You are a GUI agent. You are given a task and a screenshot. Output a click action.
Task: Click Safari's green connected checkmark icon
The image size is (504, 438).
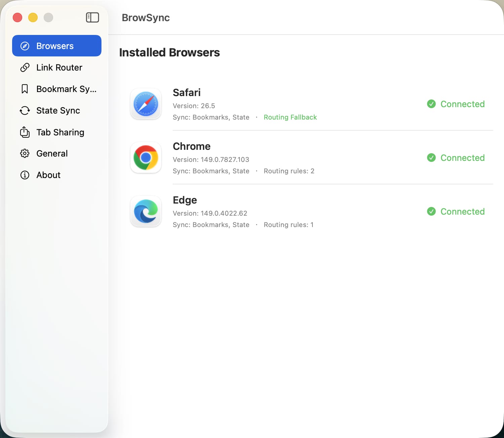click(431, 104)
